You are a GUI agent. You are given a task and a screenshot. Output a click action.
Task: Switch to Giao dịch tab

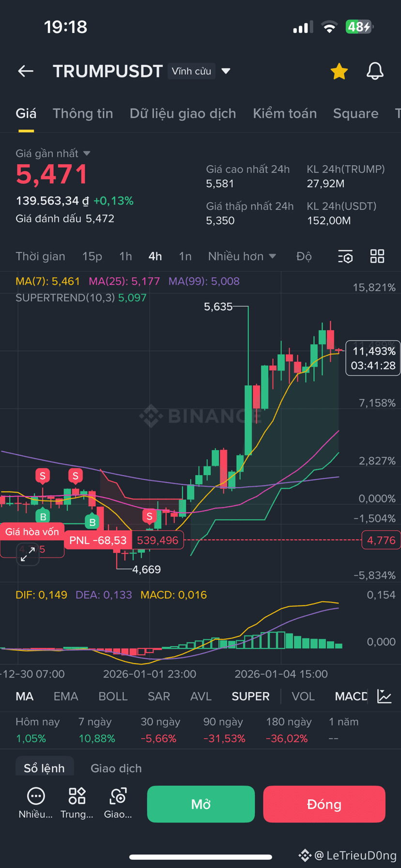pyautogui.click(x=116, y=768)
